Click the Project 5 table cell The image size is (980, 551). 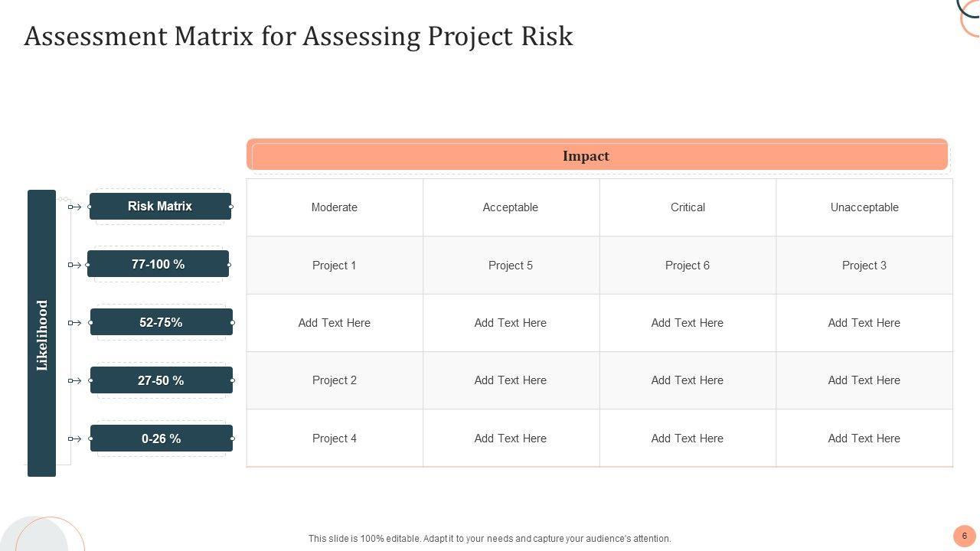tap(511, 266)
